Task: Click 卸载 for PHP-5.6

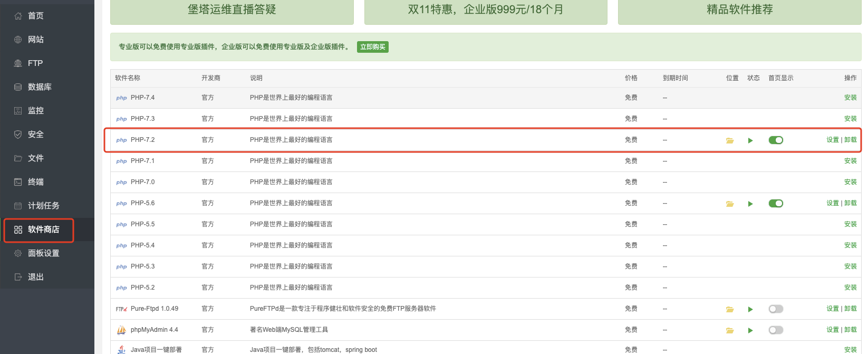Action: click(x=851, y=203)
